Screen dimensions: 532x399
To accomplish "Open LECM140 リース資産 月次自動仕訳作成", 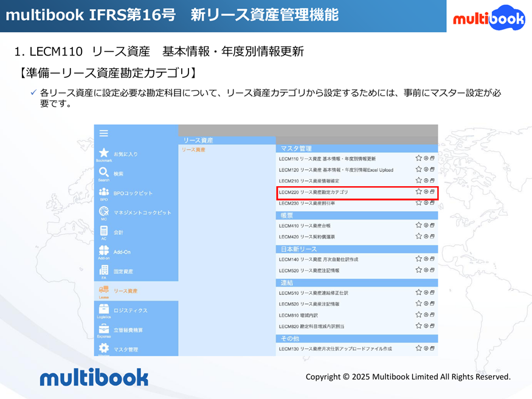I will click(318, 260).
